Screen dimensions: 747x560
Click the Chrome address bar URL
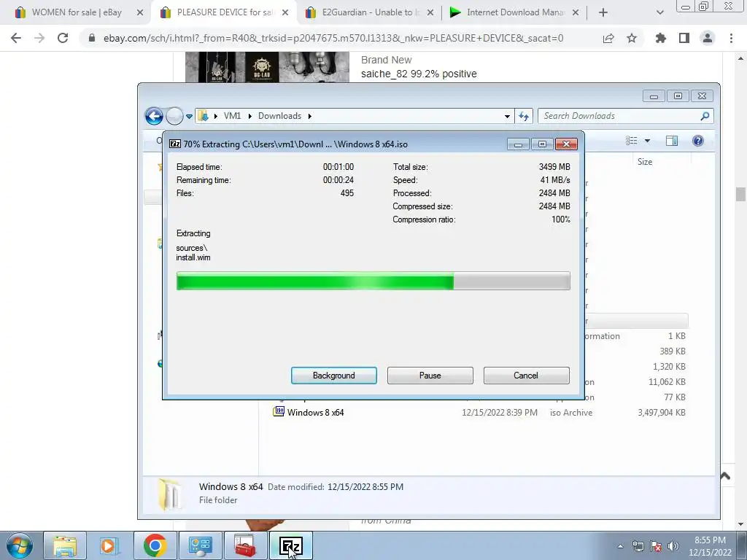pos(333,38)
